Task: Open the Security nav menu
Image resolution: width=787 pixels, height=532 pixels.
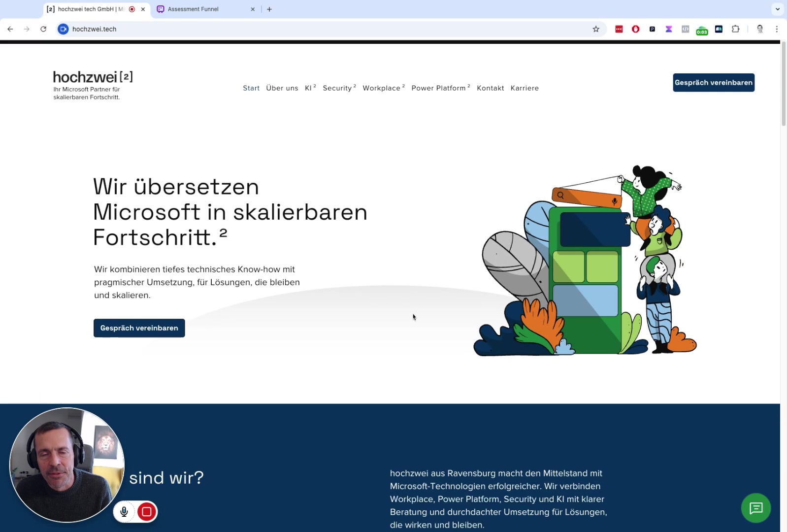Action: click(339, 88)
